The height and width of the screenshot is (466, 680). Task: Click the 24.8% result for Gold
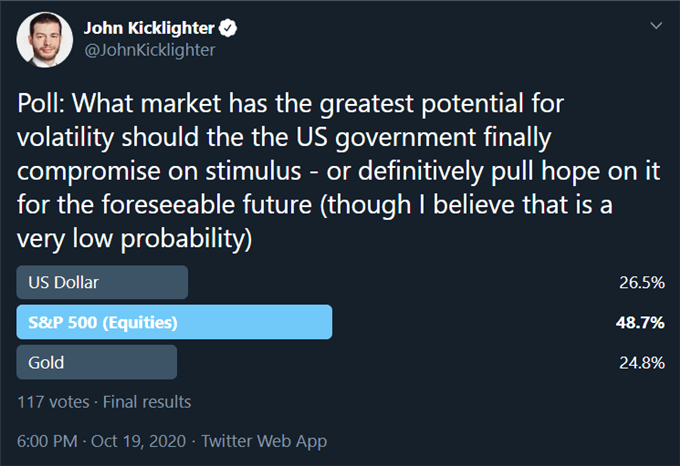[642, 363]
